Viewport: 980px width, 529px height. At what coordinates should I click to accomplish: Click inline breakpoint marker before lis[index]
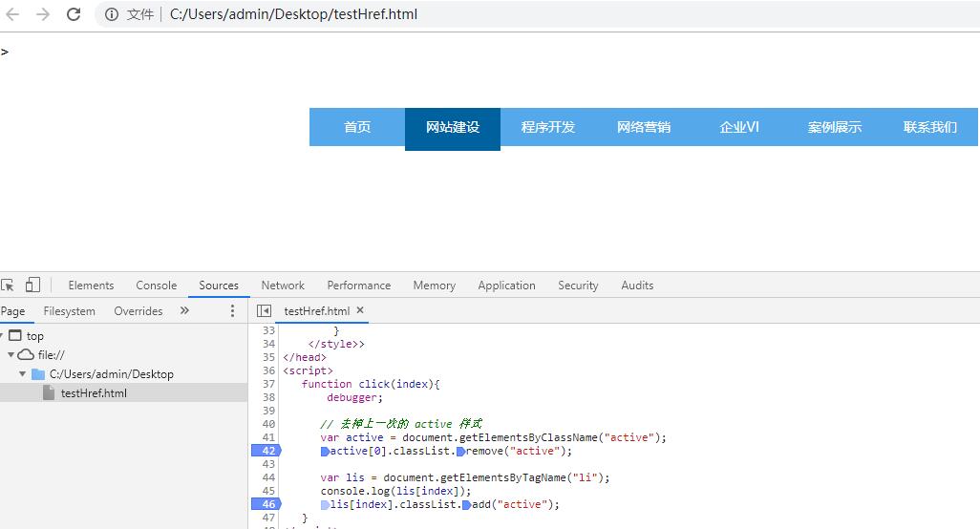point(325,504)
